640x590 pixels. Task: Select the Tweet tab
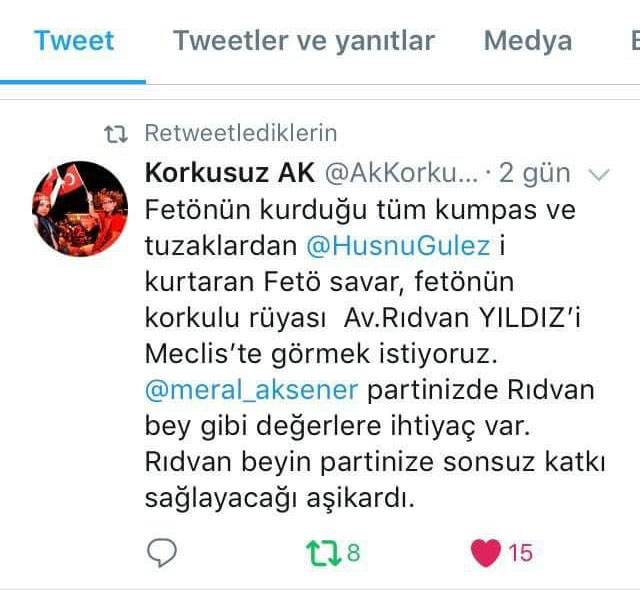click(x=73, y=41)
